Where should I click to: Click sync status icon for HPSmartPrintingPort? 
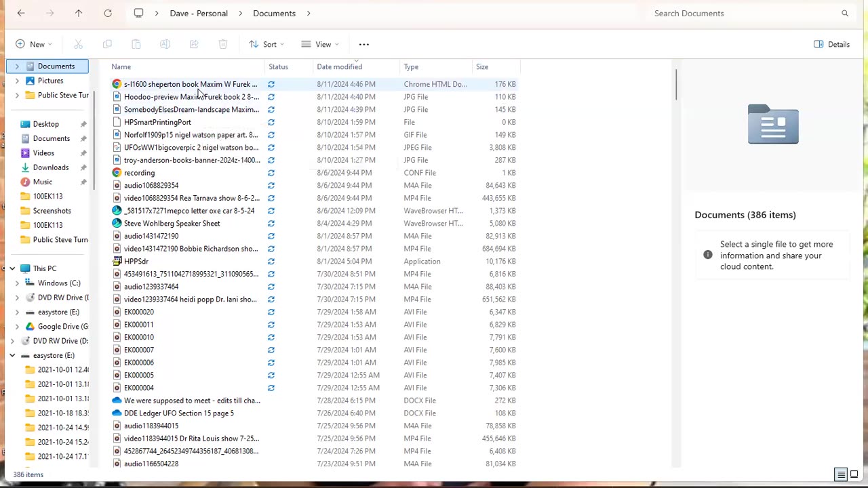pyautogui.click(x=271, y=122)
